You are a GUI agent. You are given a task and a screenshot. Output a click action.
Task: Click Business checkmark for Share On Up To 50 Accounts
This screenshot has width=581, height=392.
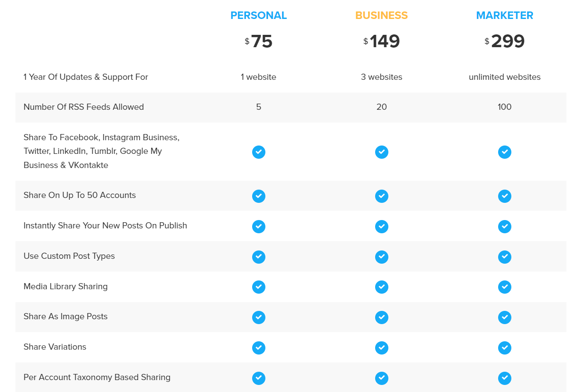[x=382, y=196]
